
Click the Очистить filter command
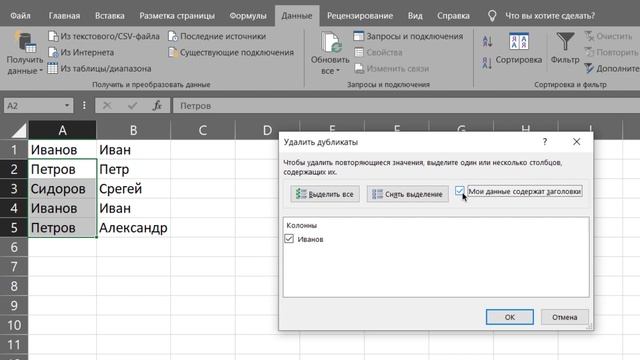[608, 36]
